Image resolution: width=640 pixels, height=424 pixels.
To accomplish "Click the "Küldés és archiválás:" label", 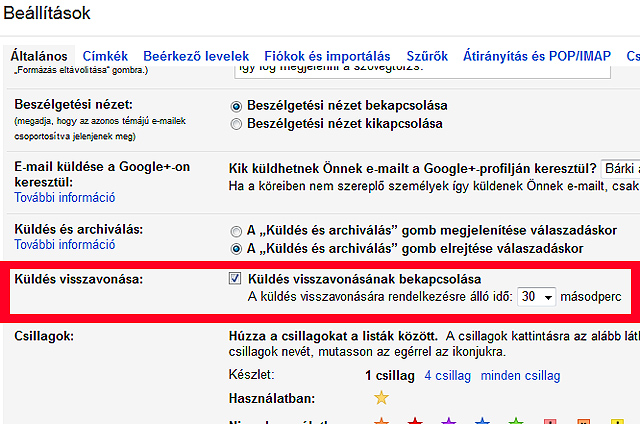I will click(x=79, y=229).
